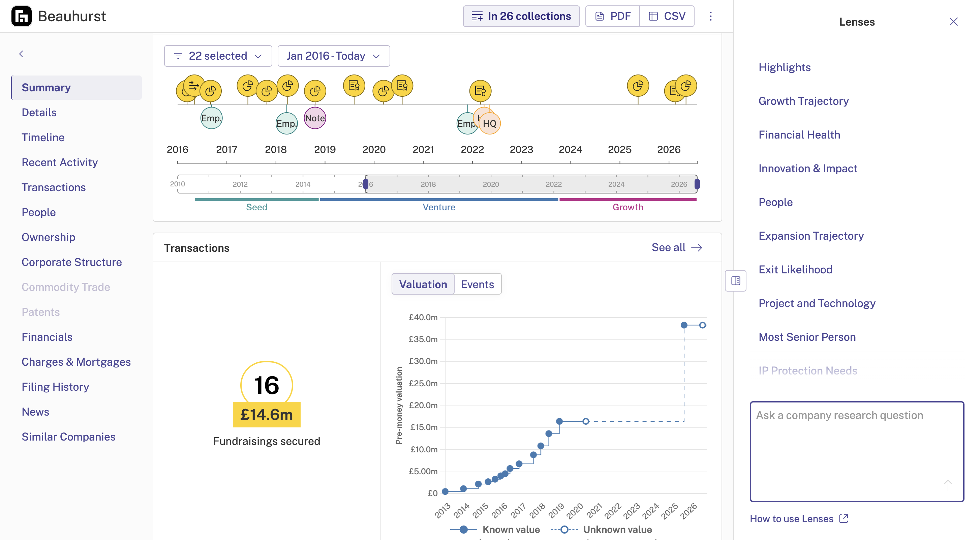Click the Growth stage bar

(628, 200)
